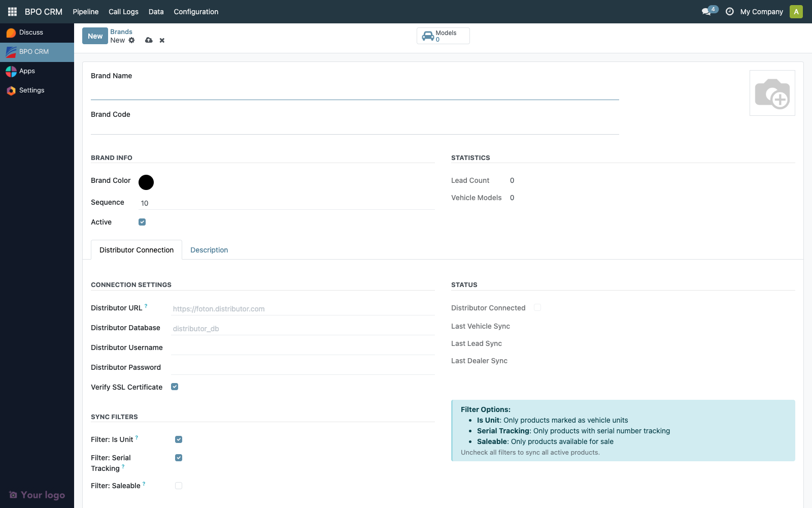Enable the Filter: Saleable checkbox
This screenshot has height=508, width=812.
(179, 486)
